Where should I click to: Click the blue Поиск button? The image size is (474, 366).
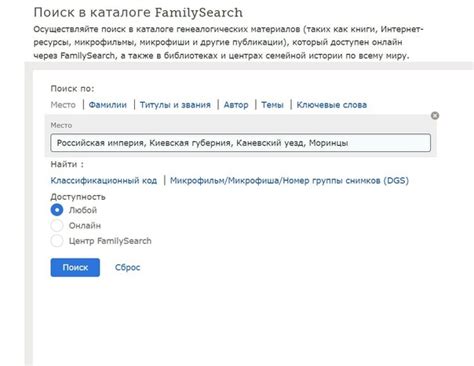[75, 267]
